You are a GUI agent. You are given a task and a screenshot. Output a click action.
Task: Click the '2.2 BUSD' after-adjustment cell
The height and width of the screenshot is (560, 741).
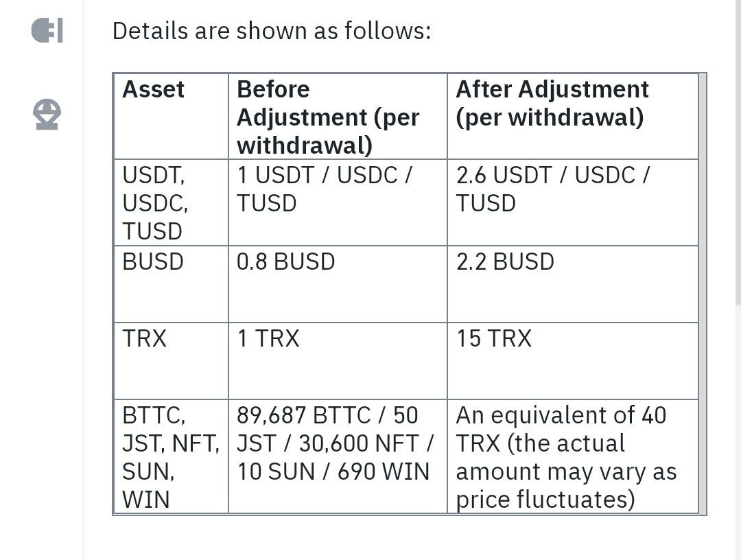click(x=573, y=284)
